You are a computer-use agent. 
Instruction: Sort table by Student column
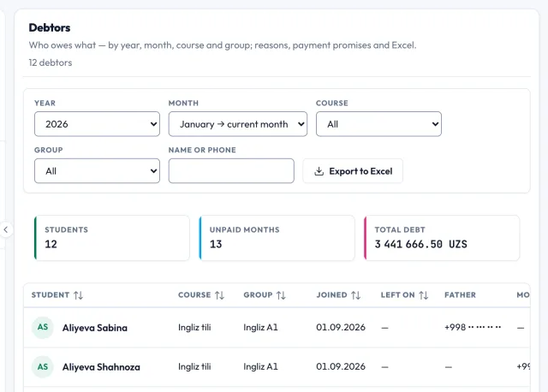(57, 295)
